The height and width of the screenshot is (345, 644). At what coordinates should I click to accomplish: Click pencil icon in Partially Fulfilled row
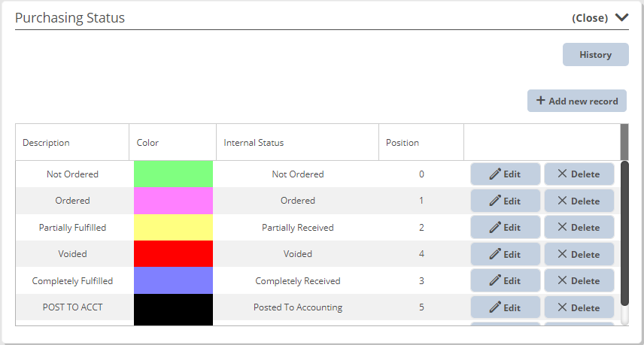[x=495, y=227]
